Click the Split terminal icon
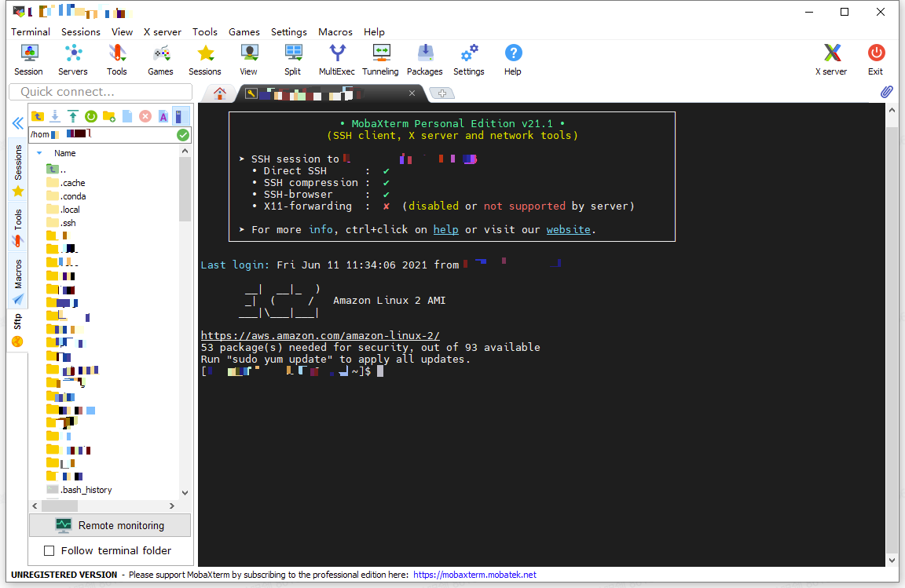The image size is (905, 588). (x=293, y=60)
